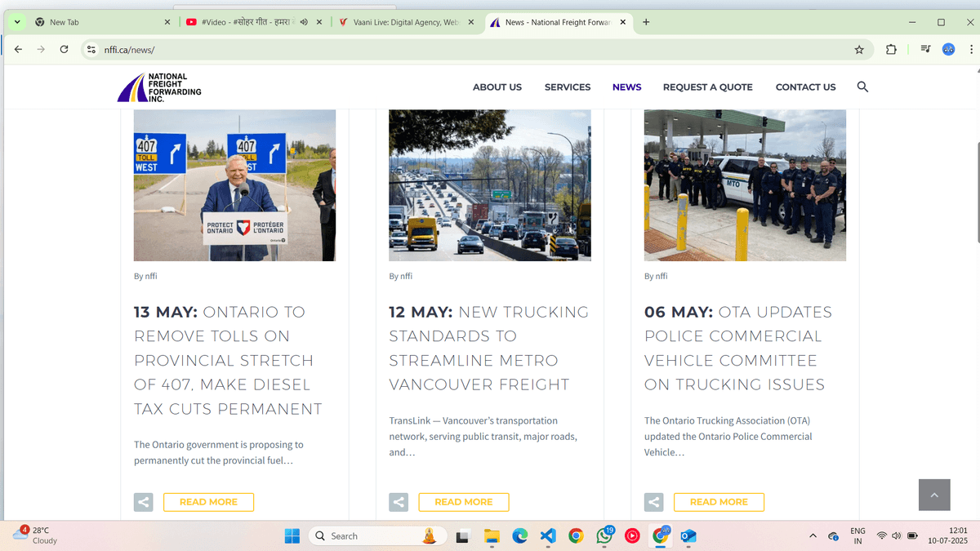This screenshot has height=551, width=980.
Task: Bookmark this page with the star icon
Action: [x=859, y=50]
